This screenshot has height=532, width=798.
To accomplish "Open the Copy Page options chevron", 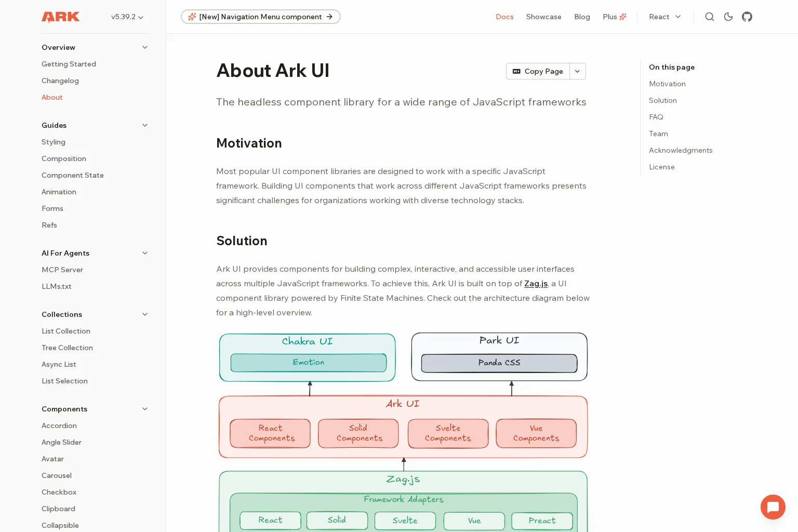I will click(577, 71).
